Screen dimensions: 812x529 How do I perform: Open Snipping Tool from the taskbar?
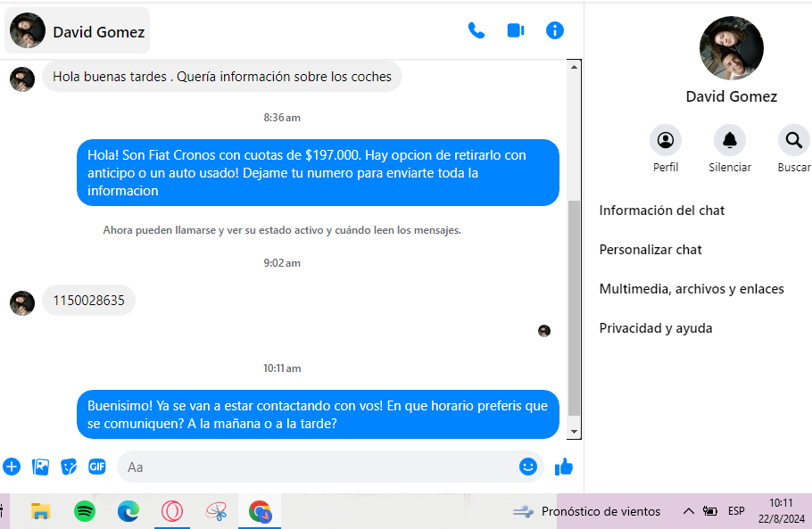[216, 512]
